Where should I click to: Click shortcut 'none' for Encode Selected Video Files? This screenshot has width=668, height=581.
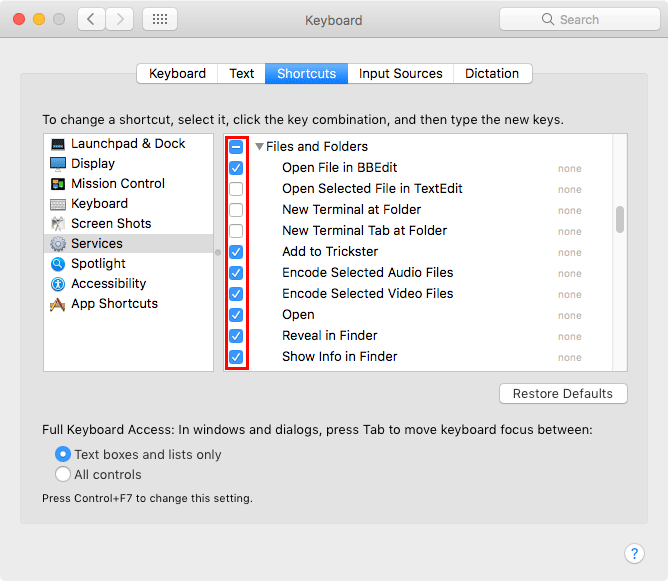coord(570,294)
